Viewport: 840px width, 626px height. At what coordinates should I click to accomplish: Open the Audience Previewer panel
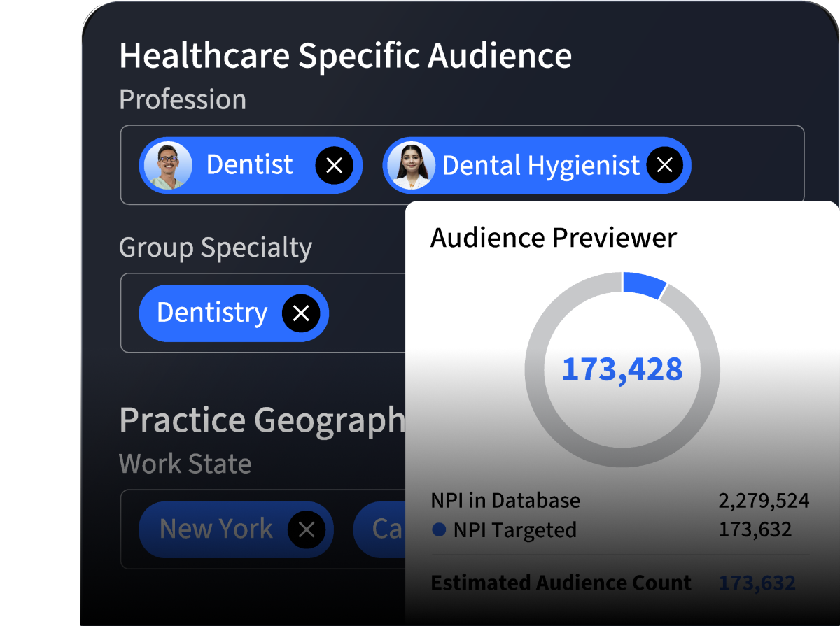[553, 238]
